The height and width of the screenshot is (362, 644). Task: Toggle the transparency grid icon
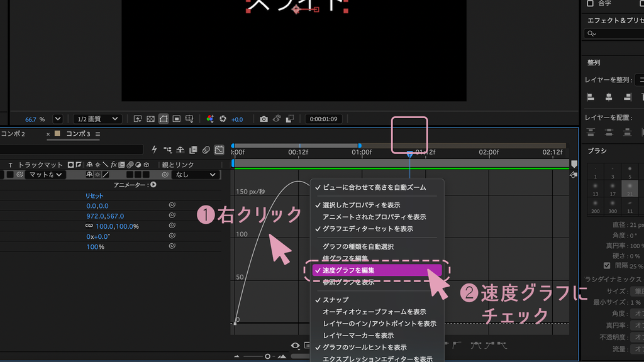click(x=151, y=119)
